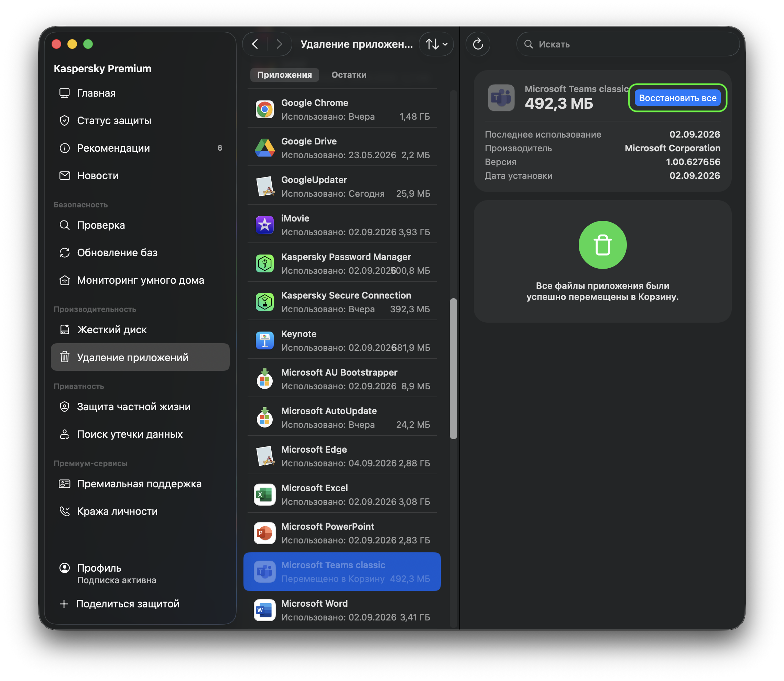Click the Google Drive app icon

tap(265, 148)
